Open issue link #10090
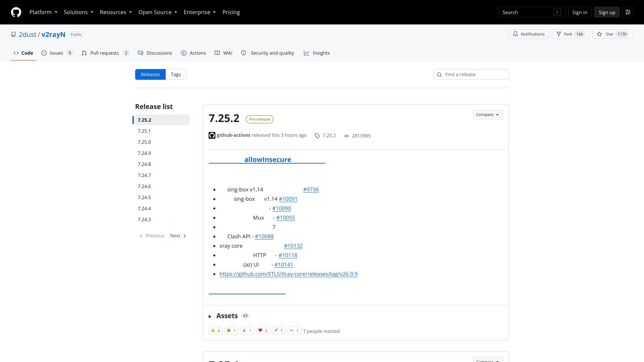 click(282, 208)
